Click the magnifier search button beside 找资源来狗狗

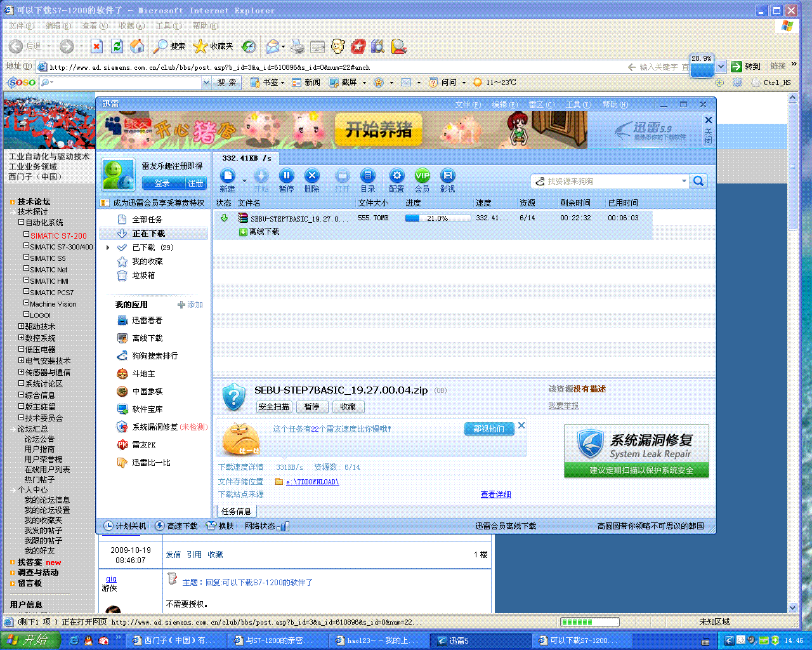pyautogui.click(x=698, y=182)
